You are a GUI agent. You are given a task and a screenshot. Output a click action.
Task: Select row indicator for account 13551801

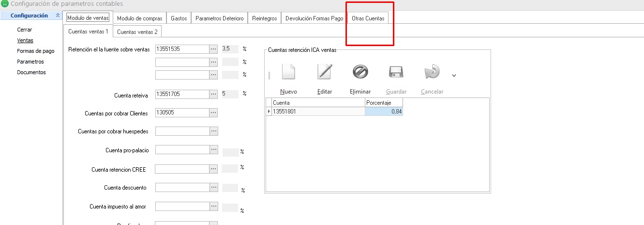point(269,112)
